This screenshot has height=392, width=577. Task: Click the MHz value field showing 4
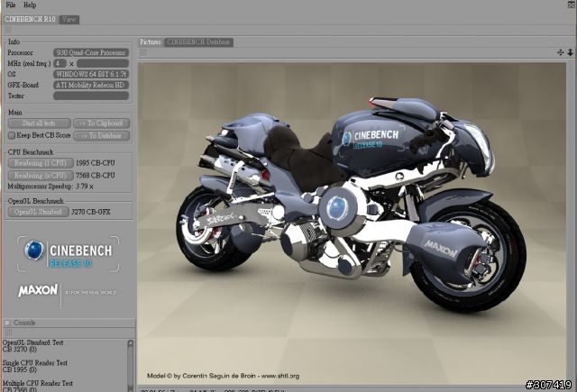tap(60, 63)
